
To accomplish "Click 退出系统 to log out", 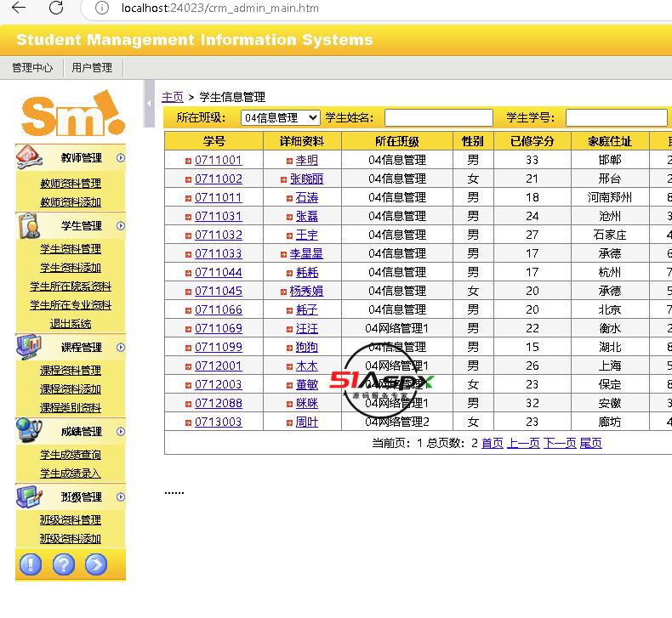I will pyautogui.click(x=71, y=324).
